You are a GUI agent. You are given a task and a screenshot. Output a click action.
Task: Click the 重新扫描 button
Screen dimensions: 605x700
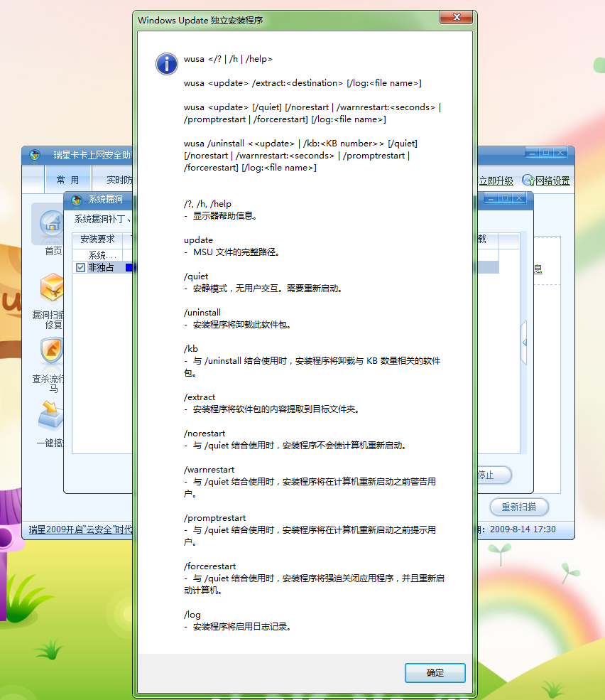[x=519, y=507]
